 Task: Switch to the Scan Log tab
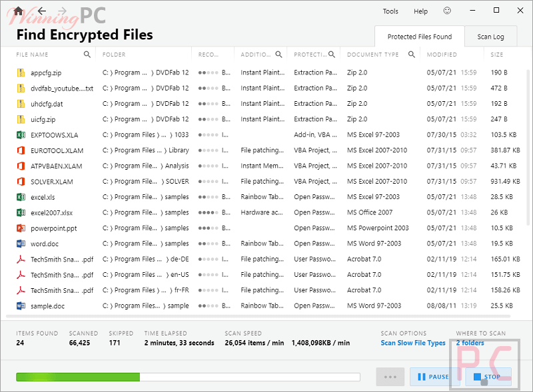tap(490, 37)
